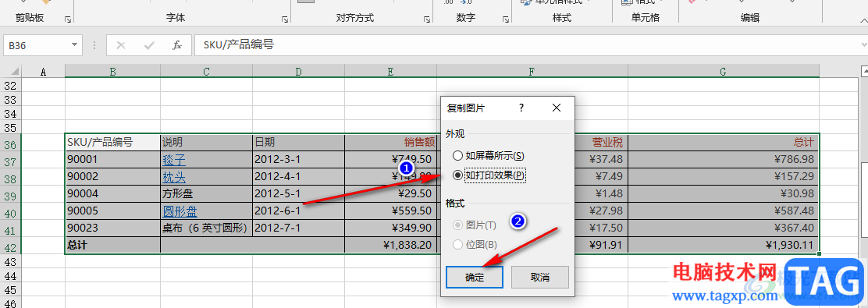This screenshot has height=308, width=868.
Task: Select column G header
Action: coord(723,71)
